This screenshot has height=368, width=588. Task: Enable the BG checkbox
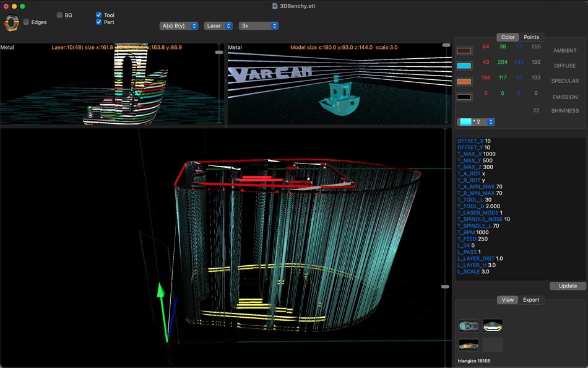(x=59, y=15)
